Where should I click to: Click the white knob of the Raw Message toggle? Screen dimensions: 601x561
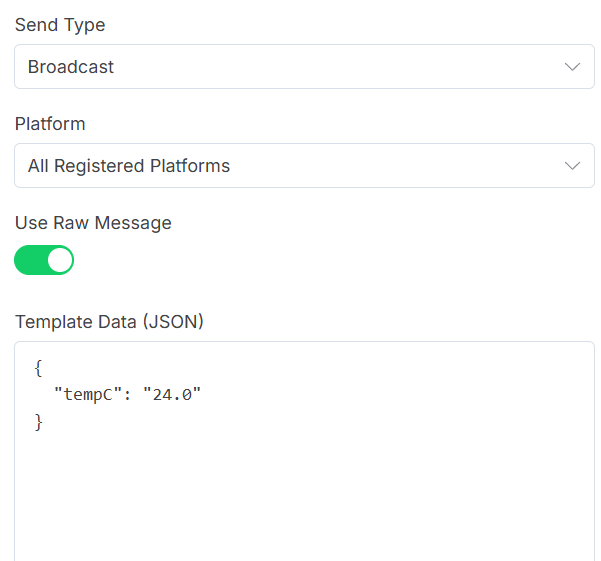coord(60,260)
